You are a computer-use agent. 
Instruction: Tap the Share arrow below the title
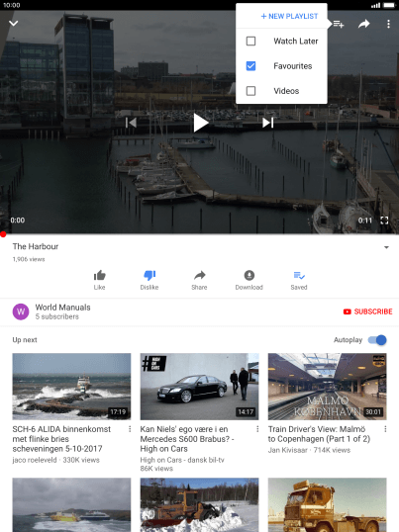click(x=199, y=275)
